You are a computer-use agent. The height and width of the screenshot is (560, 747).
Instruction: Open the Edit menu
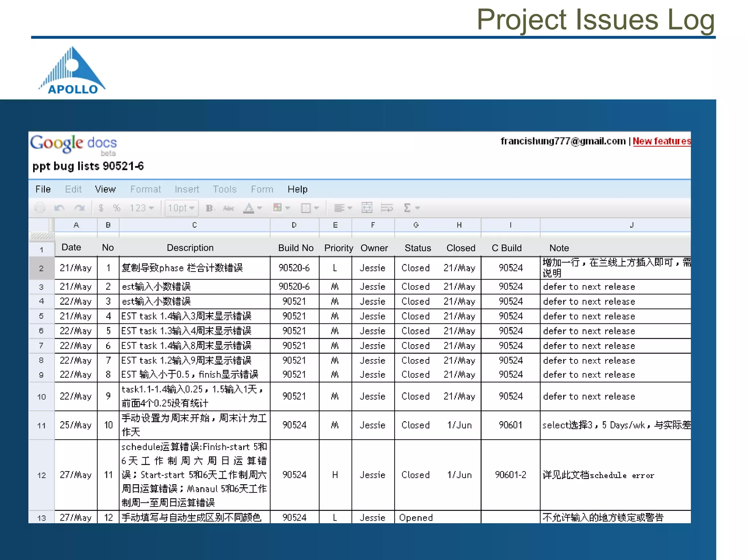click(73, 189)
